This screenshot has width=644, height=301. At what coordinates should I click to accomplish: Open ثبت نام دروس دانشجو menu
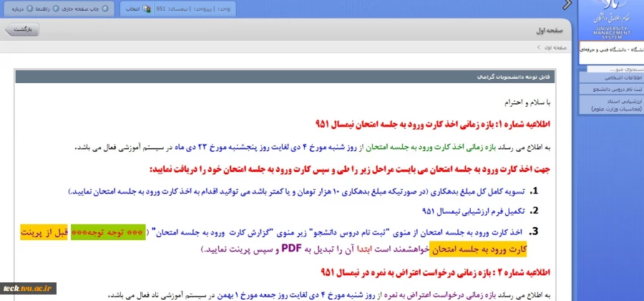(611, 89)
